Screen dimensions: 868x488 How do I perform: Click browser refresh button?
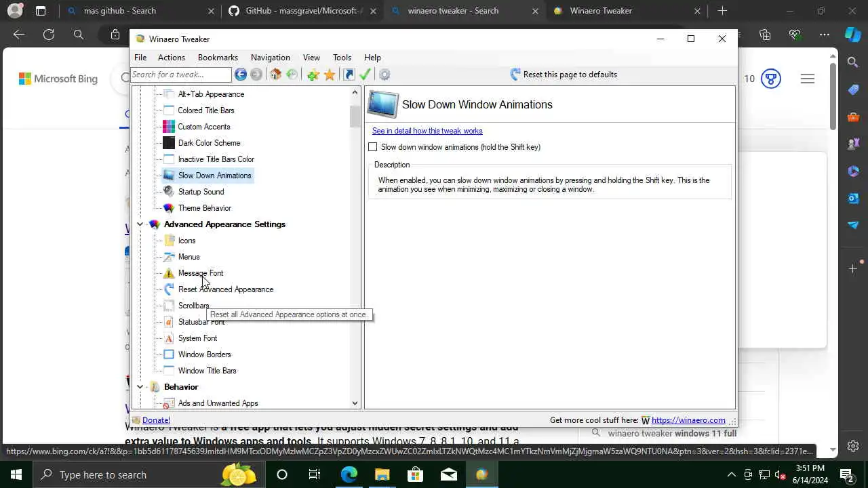click(x=49, y=35)
